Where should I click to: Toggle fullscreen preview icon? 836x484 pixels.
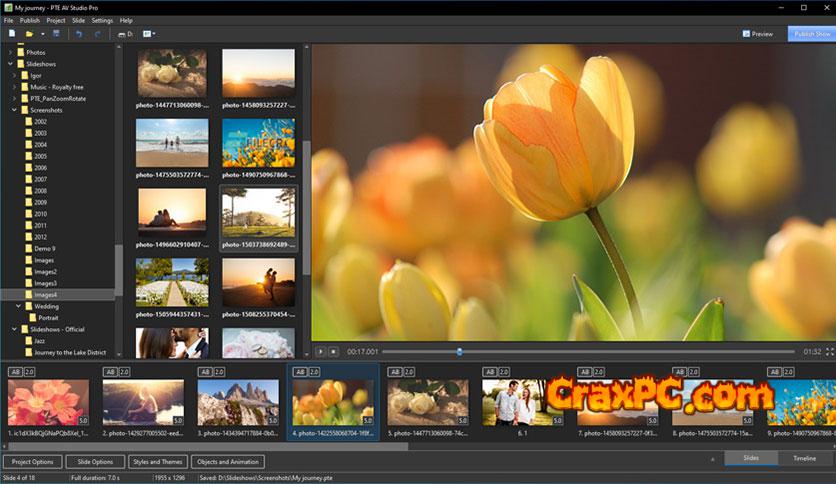[x=829, y=352]
